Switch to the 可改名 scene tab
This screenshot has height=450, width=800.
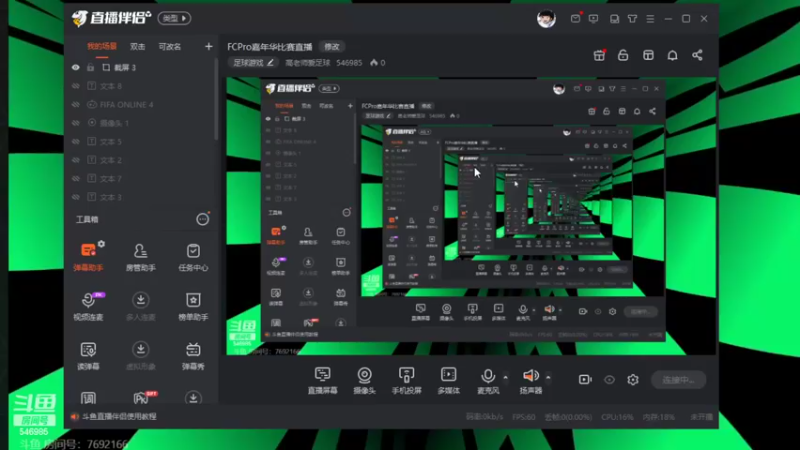(x=169, y=46)
